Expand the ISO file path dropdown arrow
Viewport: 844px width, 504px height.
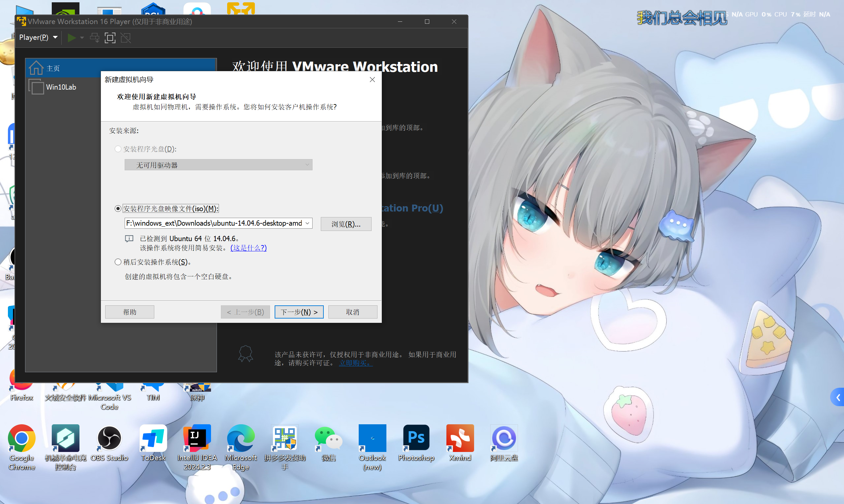click(x=307, y=223)
